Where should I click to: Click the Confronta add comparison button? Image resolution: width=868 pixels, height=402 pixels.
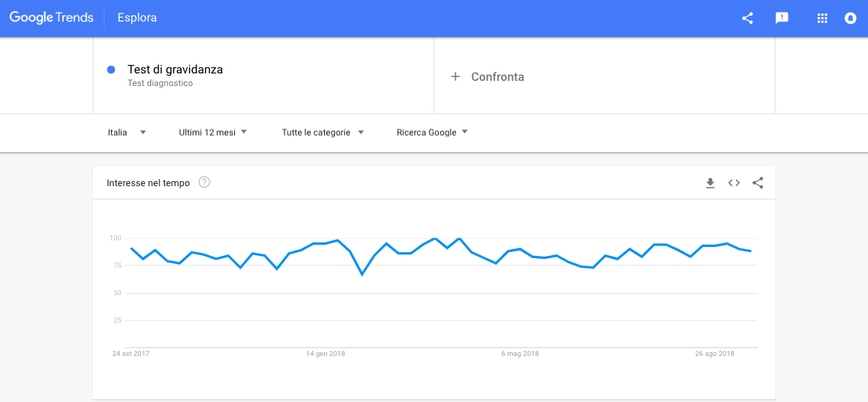pyautogui.click(x=497, y=77)
